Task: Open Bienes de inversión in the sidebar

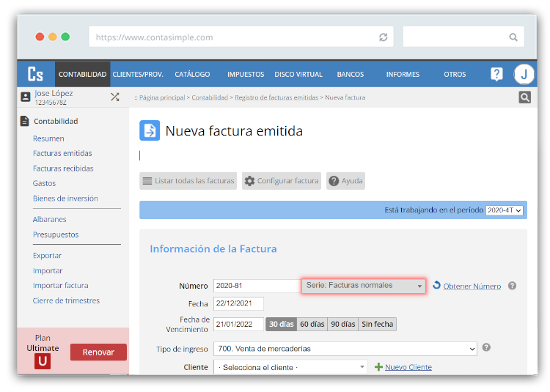Action: coord(65,199)
